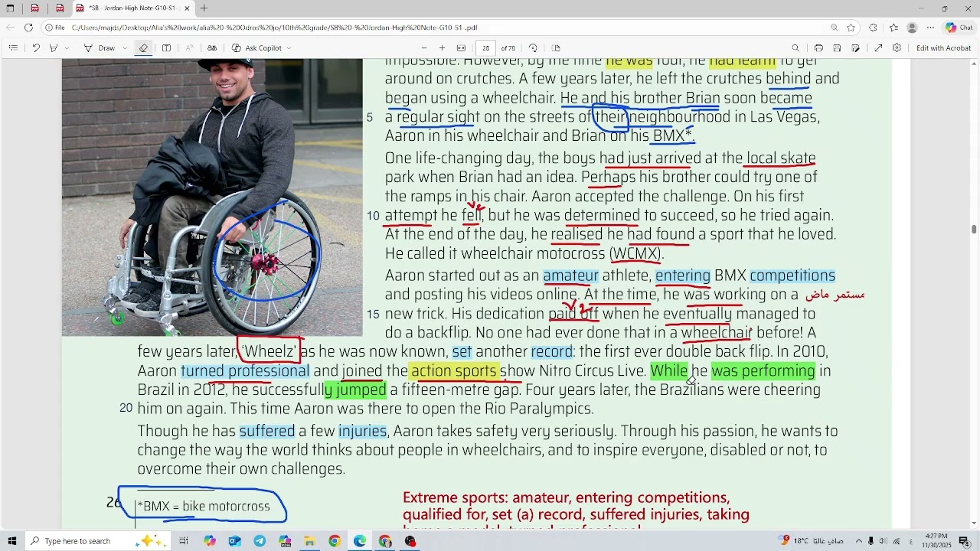Open the weather widget showing 18°C
This screenshot has width=980, height=551.
[812, 541]
